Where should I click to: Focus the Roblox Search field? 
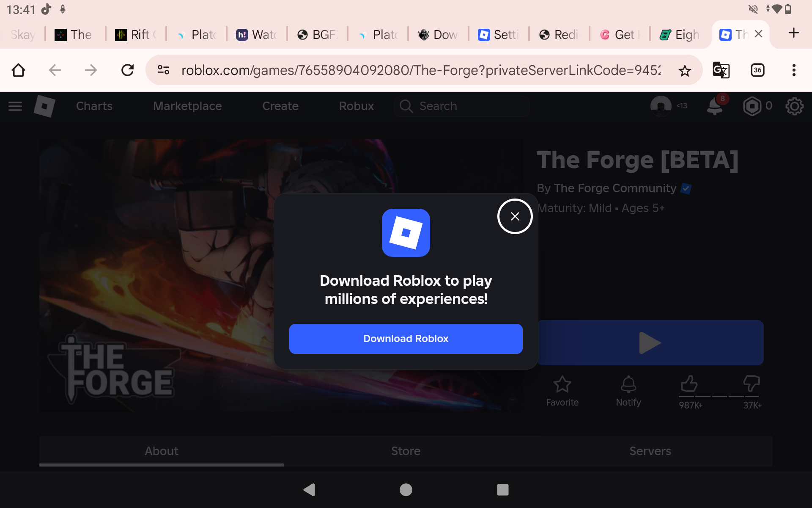click(462, 106)
